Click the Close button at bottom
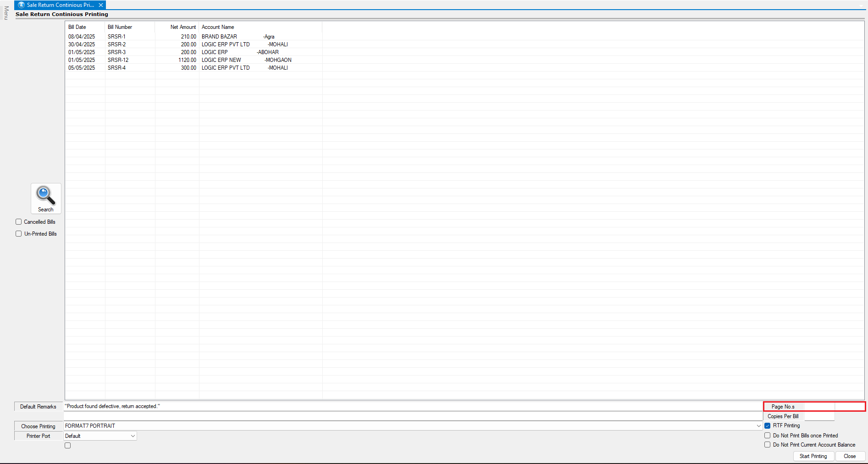Viewport: 868px width, 464px height. pyautogui.click(x=850, y=456)
